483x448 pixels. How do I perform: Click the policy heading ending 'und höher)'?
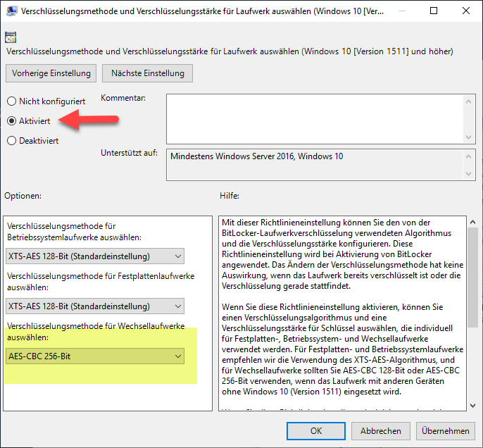[230, 51]
